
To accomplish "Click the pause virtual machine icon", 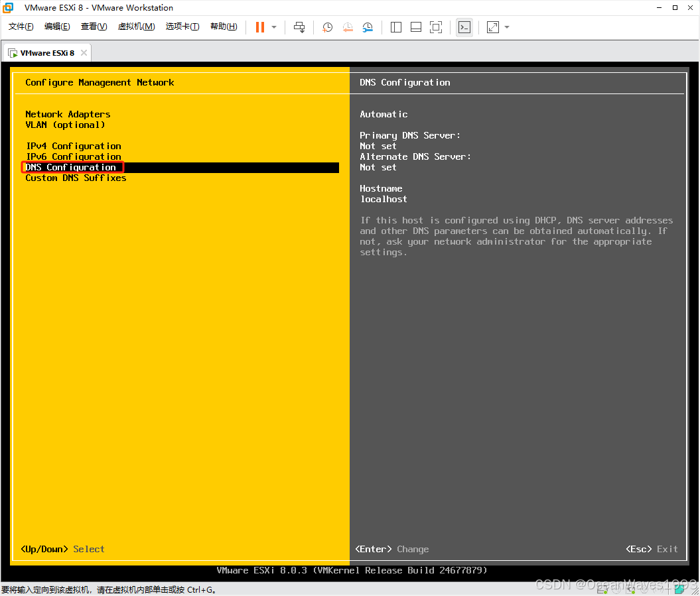I will (260, 27).
